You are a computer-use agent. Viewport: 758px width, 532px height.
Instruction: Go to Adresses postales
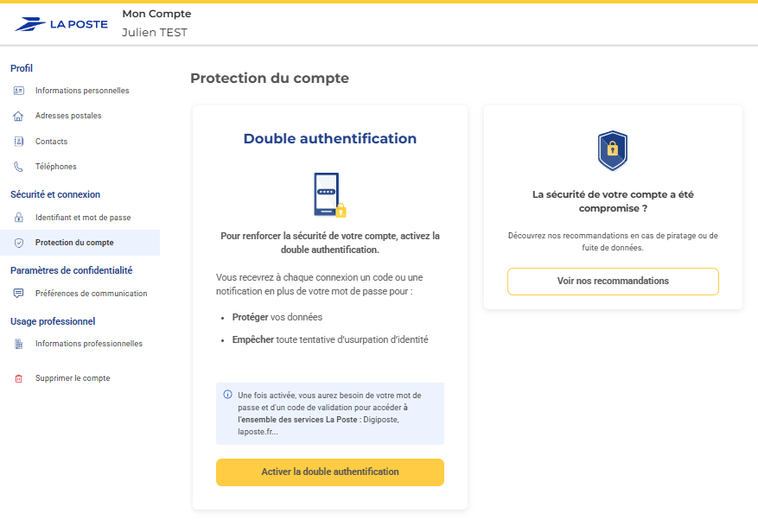click(68, 116)
